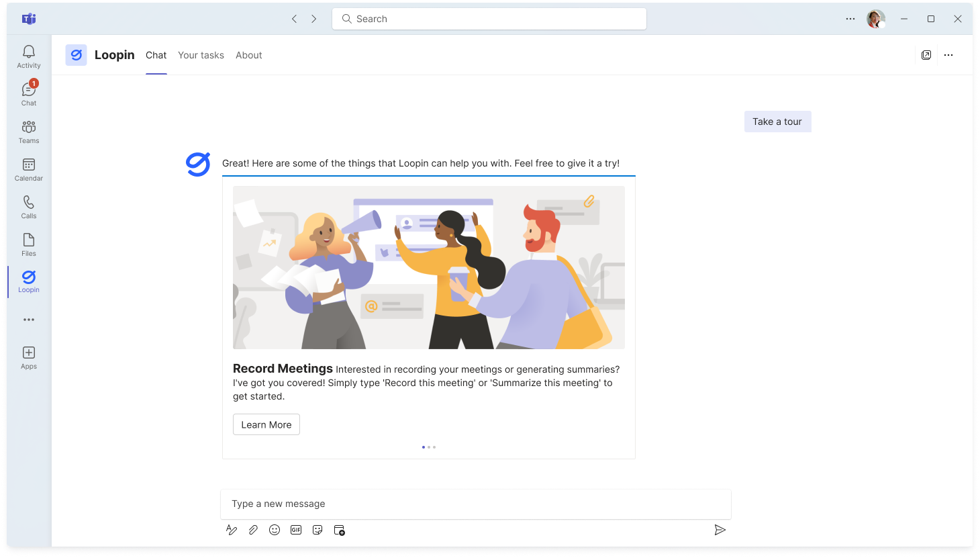Attach a file with the paperclip
Viewport: 980px width, 558px height.
pyautogui.click(x=253, y=530)
